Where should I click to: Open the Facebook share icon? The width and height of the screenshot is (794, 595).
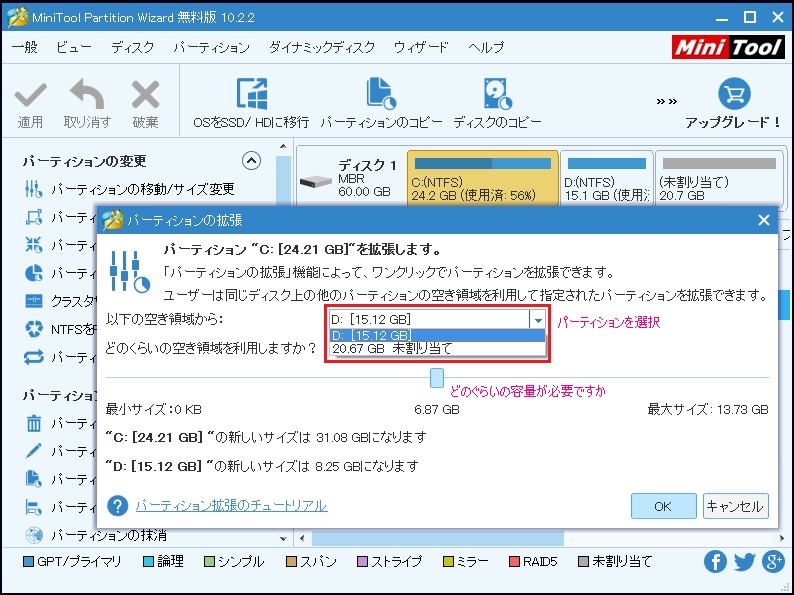coord(714,561)
